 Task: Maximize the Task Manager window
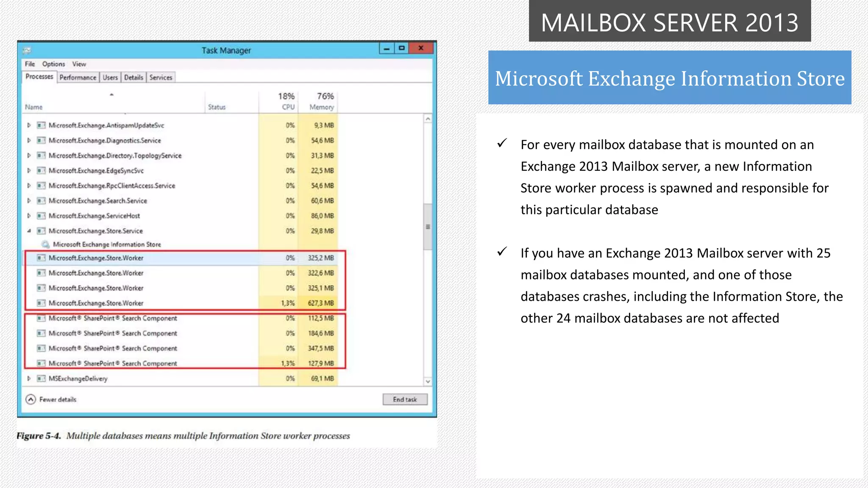(x=401, y=48)
